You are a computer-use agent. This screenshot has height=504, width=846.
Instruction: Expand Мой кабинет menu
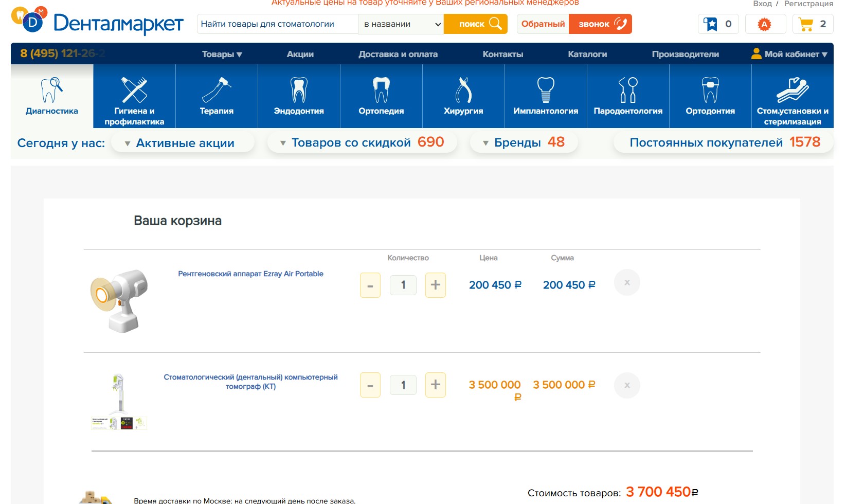pyautogui.click(x=789, y=54)
